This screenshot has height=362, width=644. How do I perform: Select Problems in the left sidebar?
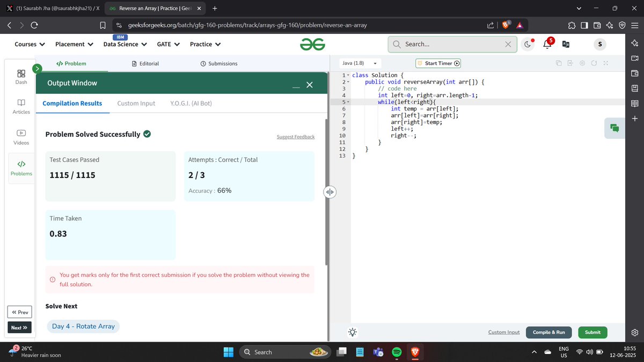pyautogui.click(x=21, y=168)
